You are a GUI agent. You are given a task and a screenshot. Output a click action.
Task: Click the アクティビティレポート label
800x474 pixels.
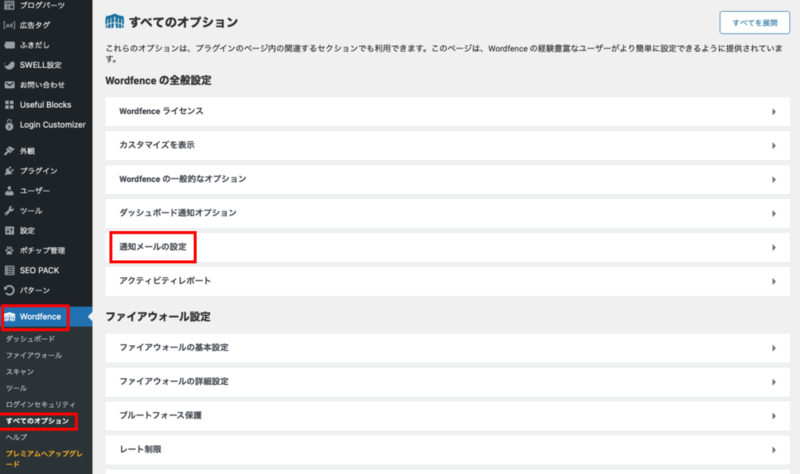click(165, 281)
